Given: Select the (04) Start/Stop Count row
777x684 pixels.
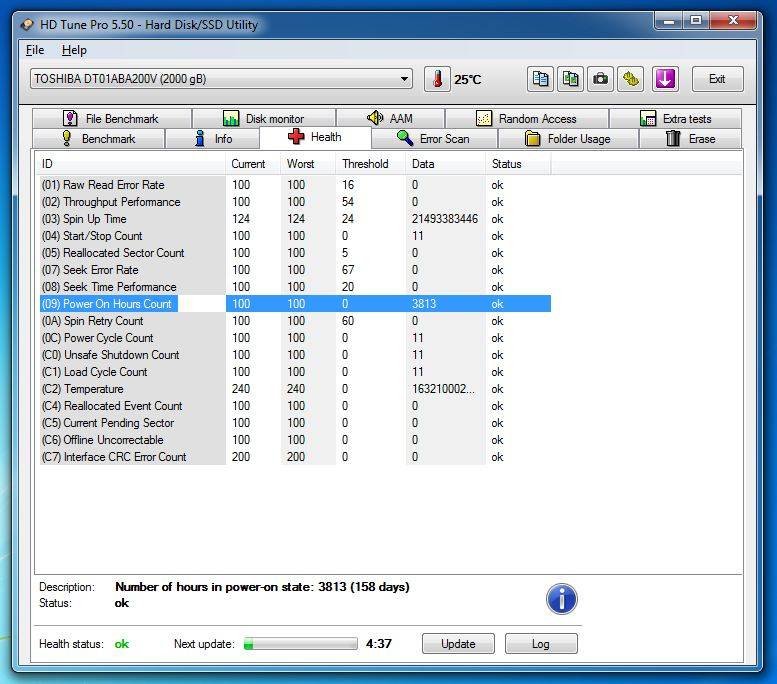Looking at the screenshot, I should pos(295,236).
